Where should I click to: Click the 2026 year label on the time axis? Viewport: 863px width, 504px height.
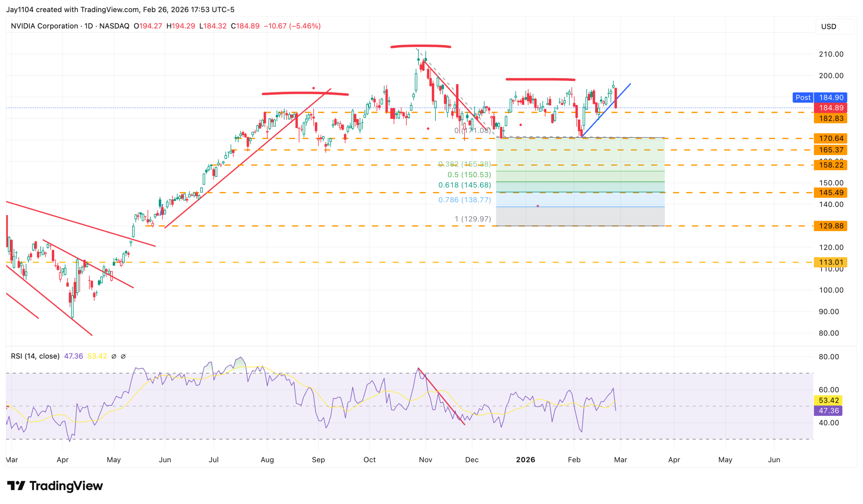coord(525,460)
